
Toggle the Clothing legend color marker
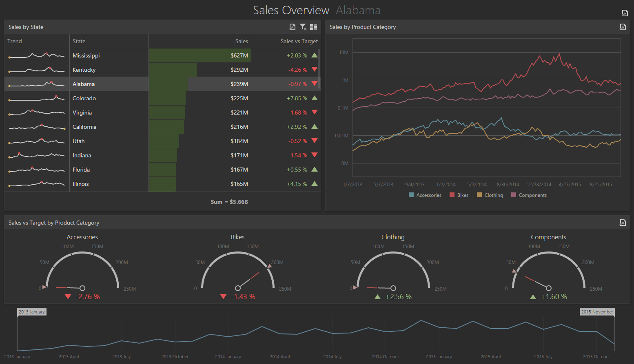pos(479,195)
